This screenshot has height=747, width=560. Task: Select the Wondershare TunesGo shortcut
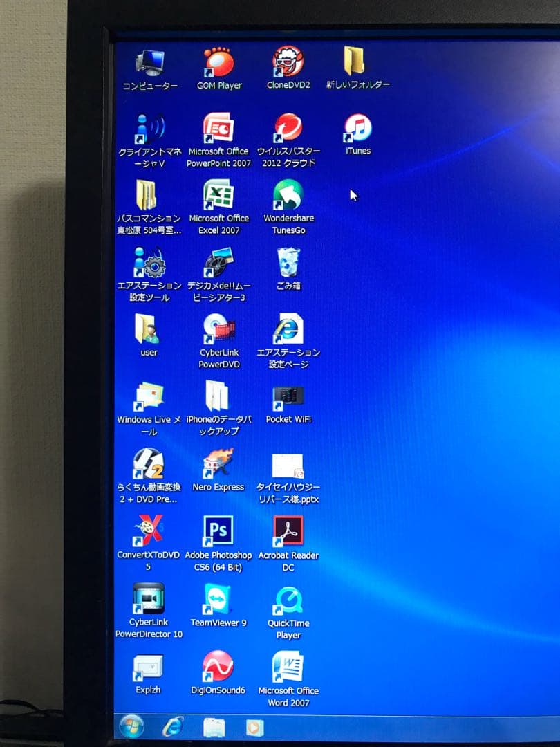[288, 196]
